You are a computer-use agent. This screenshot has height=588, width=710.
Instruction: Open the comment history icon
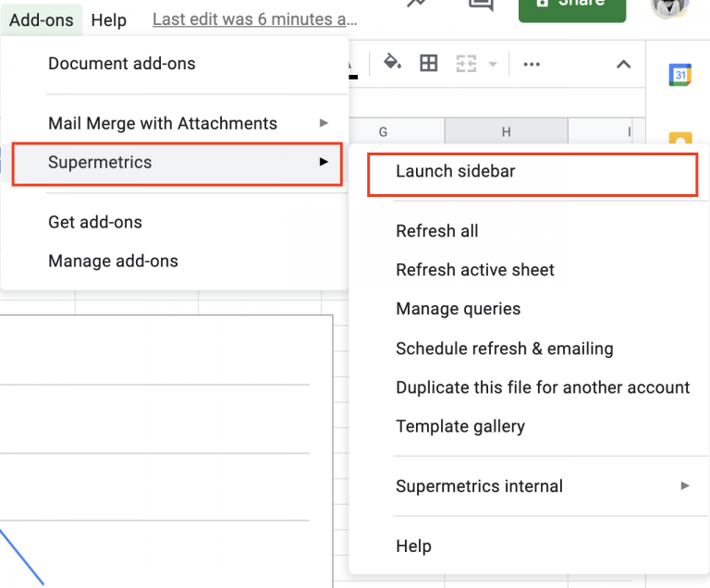coord(481,5)
